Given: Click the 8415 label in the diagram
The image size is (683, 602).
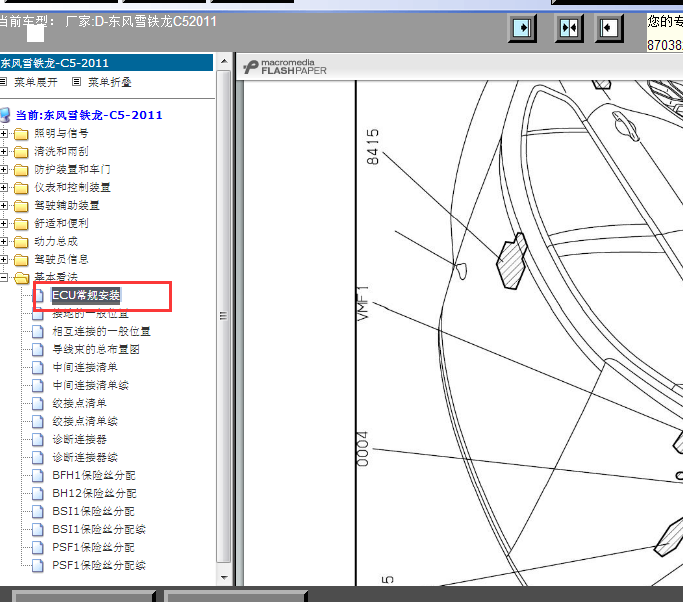Looking at the screenshot, I should (x=372, y=147).
